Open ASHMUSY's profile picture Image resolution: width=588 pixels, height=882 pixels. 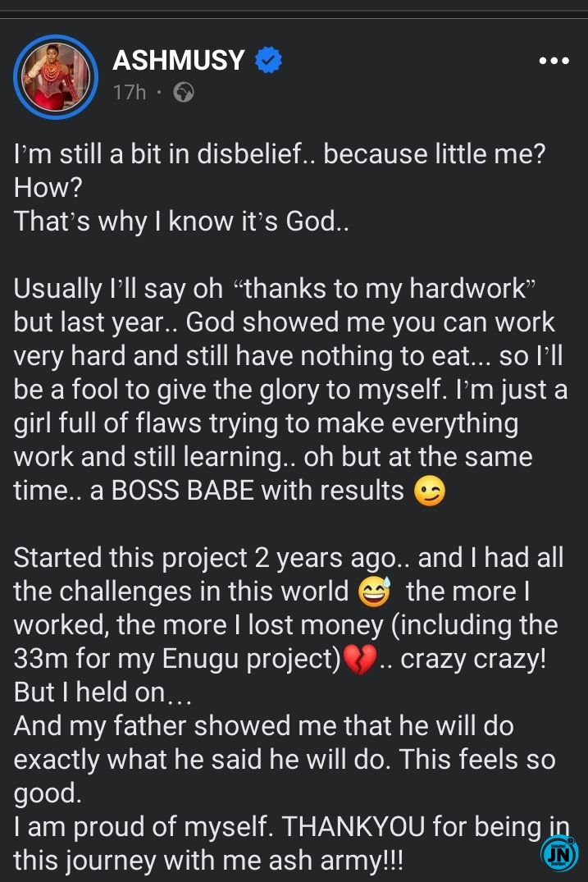56,77
